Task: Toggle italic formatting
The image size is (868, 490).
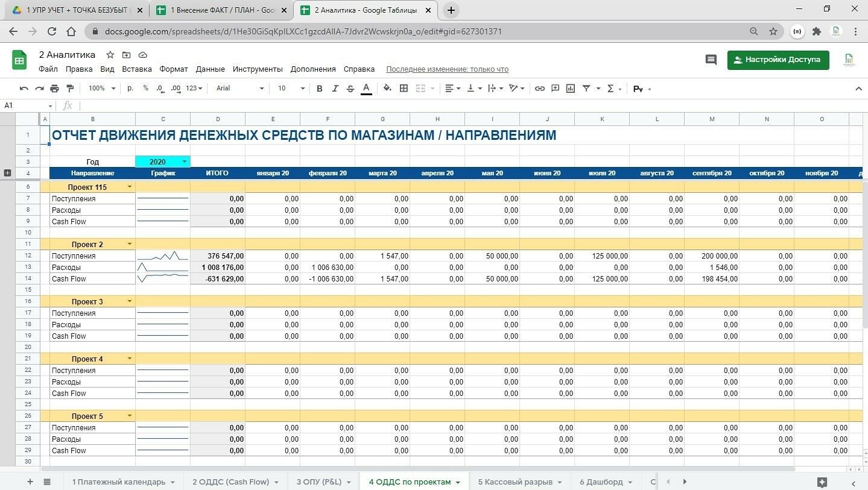Action: point(335,89)
